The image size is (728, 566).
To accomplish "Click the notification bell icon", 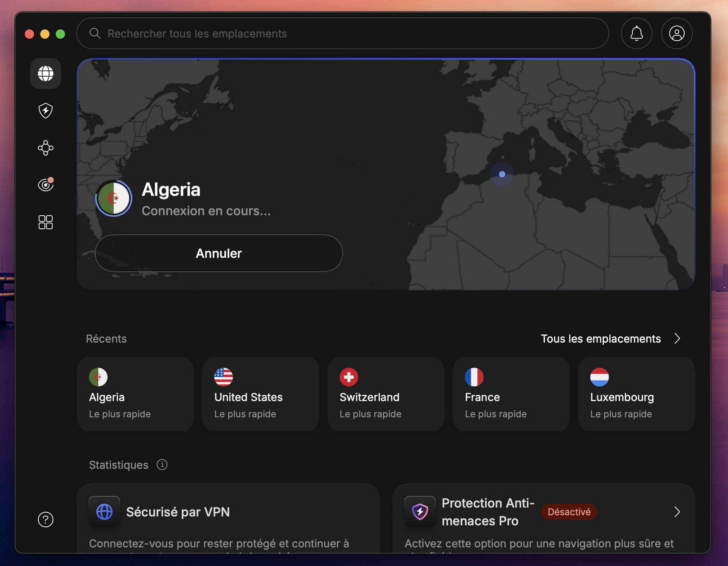I will 636,34.
